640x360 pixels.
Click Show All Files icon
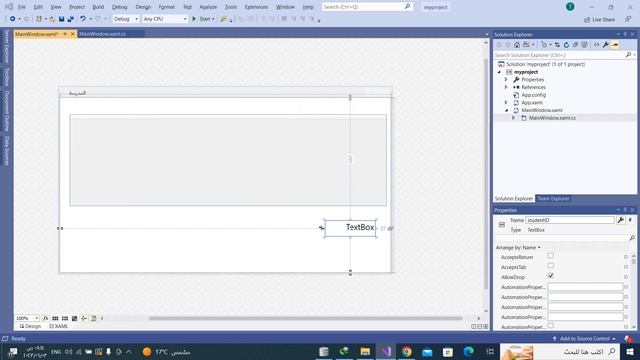[584, 44]
